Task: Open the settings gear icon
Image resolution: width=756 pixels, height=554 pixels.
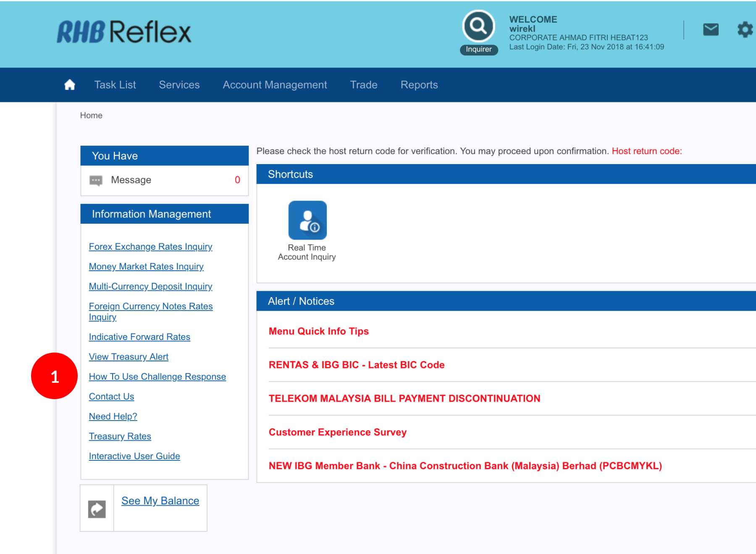Action: coord(745,30)
